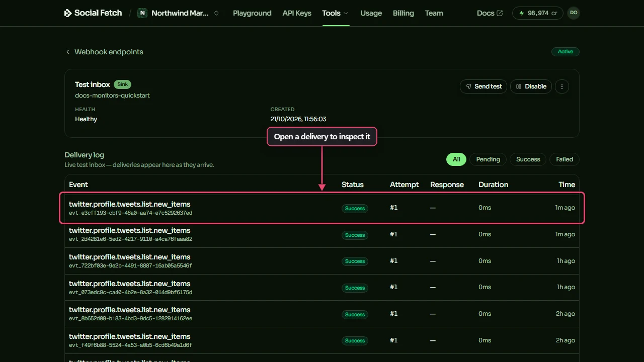The height and width of the screenshot is (362, 644).
Task: Go to the Billing page
Action: [x=404, y=13]
